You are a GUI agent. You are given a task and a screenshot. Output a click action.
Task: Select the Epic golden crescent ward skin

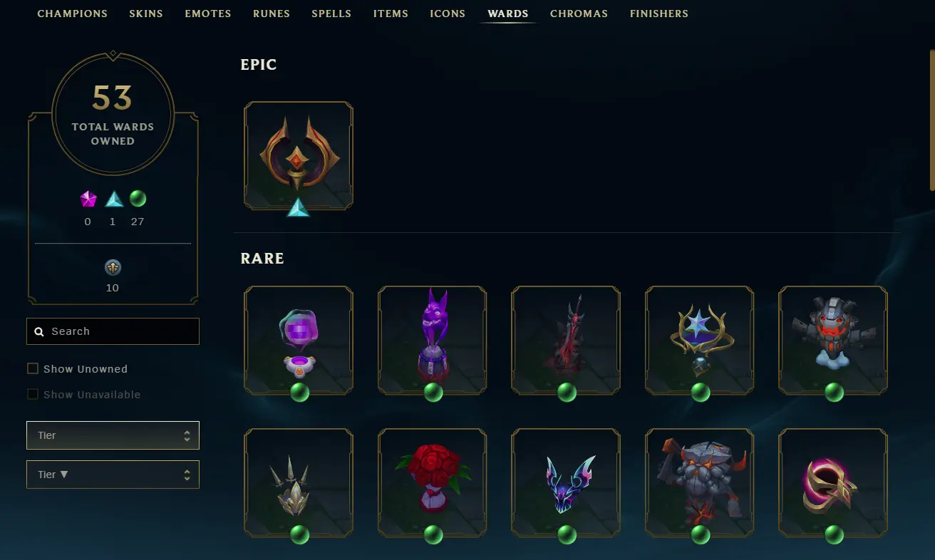click(299, 155)
